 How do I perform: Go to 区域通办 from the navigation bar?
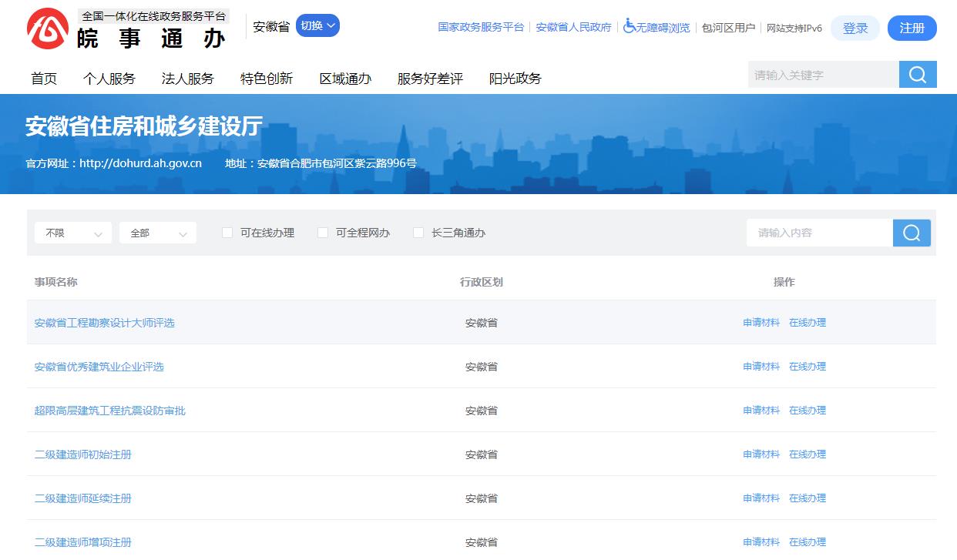pos(344,78)
